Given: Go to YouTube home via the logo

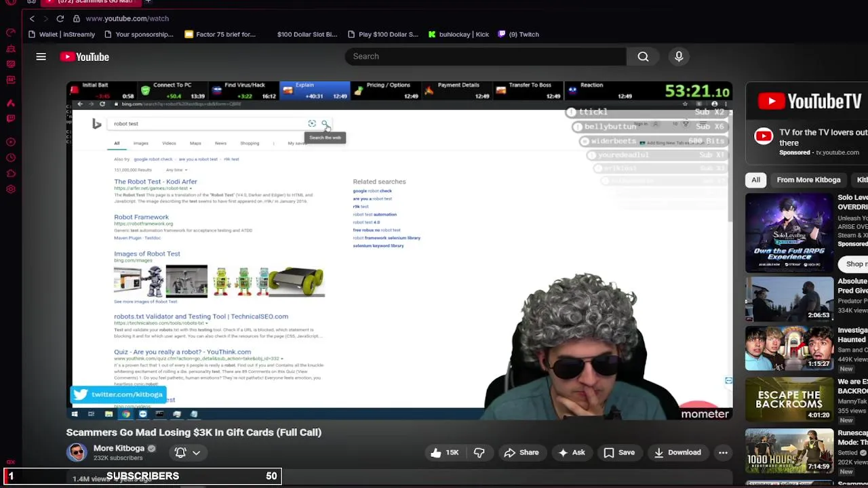Looking at the screenshot, I should [x=84, y=57].
